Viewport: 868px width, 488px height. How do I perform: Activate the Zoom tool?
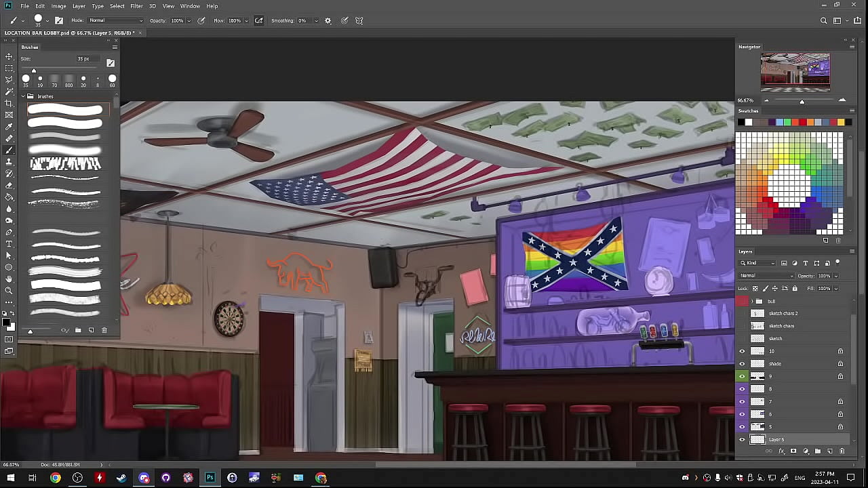(9, 291)
